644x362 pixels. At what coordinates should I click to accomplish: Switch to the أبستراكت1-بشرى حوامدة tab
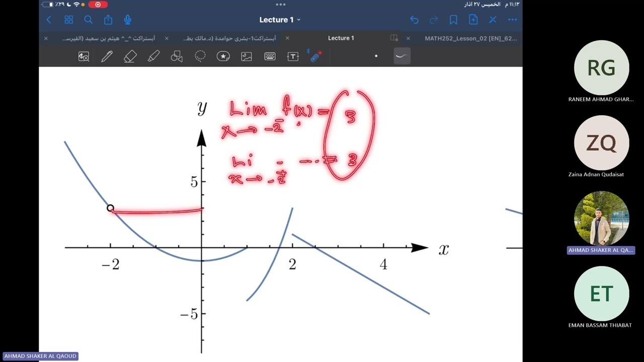(x=229, y=38)
